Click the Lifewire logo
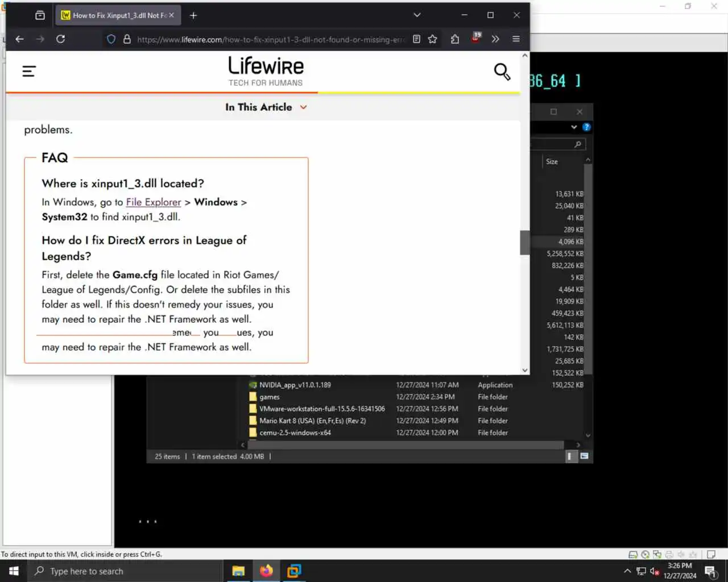This screenshot has height=582, width=728. click(x=266, y=70)
